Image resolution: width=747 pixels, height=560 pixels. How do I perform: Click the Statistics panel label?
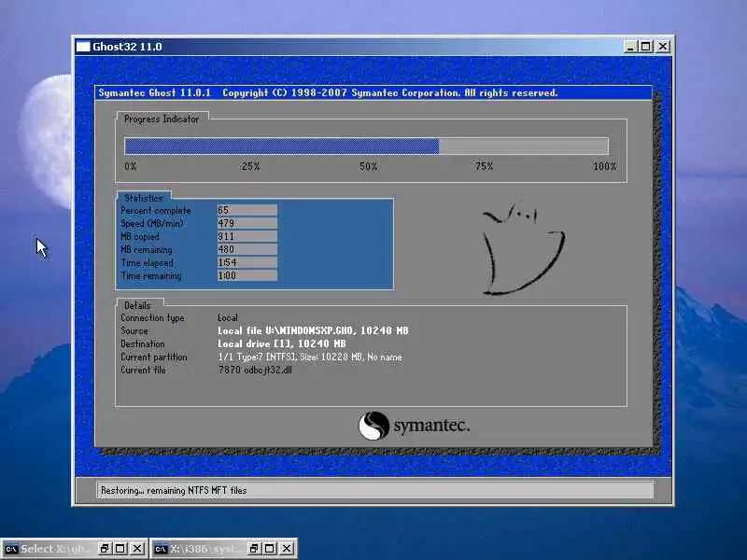pyautogui.click(x=144, y=198)
